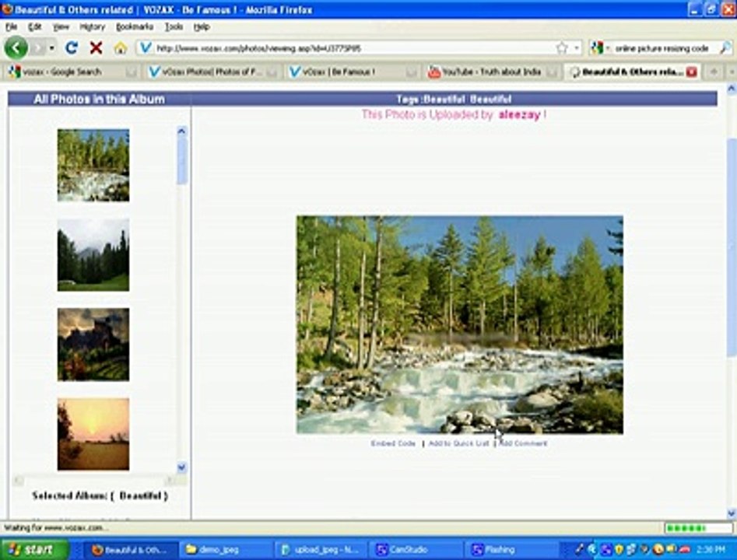Open the View menu
Image resolution: width=737 pixels, height=560 pixels.
[x=61, y=26]
